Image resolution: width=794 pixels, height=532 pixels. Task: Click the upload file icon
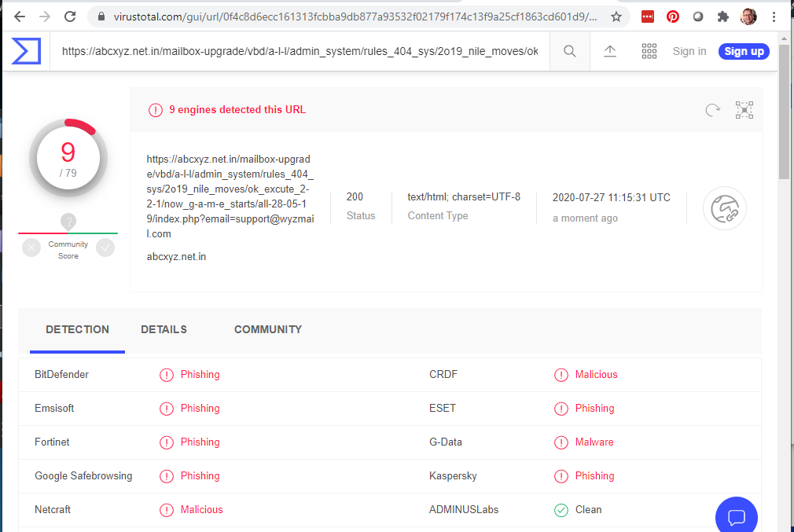[x=610, y=51]
